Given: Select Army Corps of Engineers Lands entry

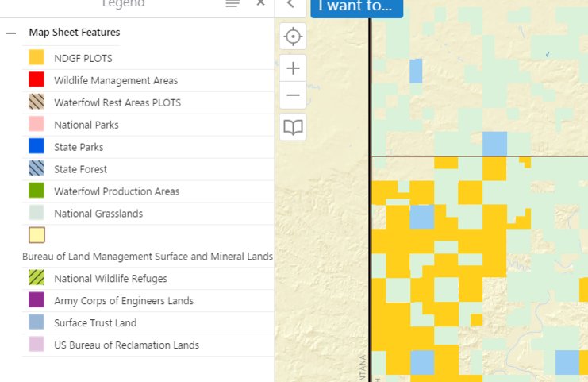Looking at the screenshot, I should point(123,301).
